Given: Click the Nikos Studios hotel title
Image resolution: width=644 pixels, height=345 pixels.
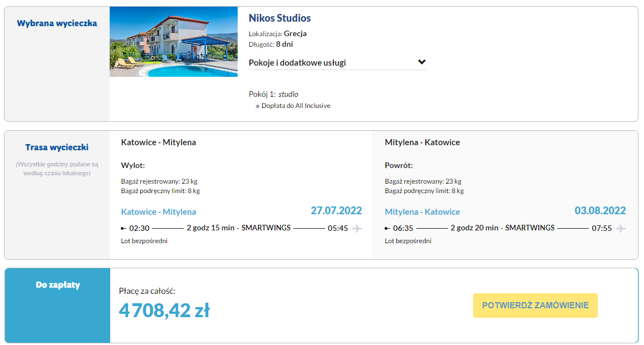Looking at the screenshot, I should [280, 18].
